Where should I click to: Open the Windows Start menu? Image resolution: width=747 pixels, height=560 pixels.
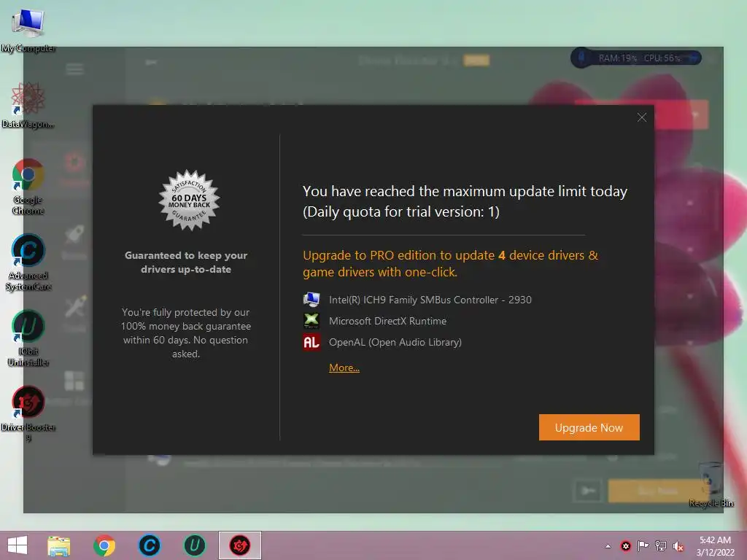(x=18, y=545)
